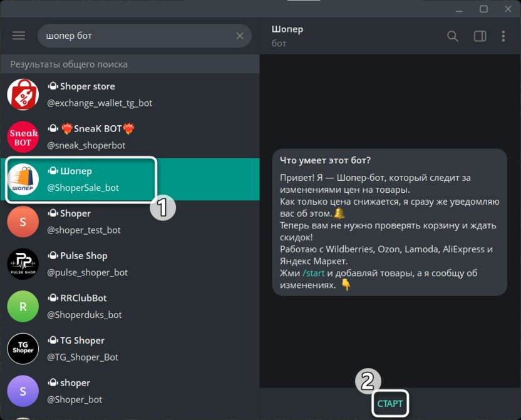Screen dimensions: 521x420
Task: Click the @sneak_shoperbot username
Action: coord(86,145)
